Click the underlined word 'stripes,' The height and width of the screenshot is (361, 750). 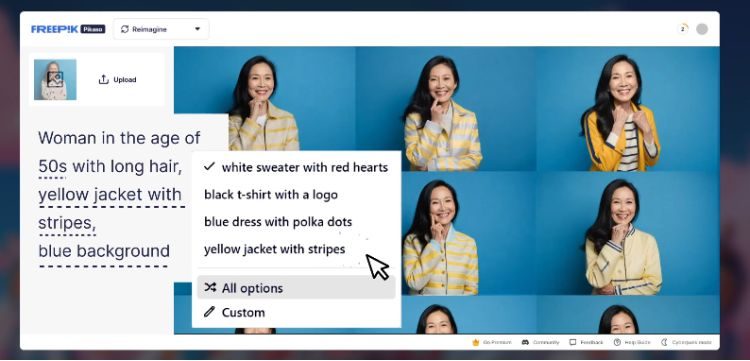pos(66,223)
